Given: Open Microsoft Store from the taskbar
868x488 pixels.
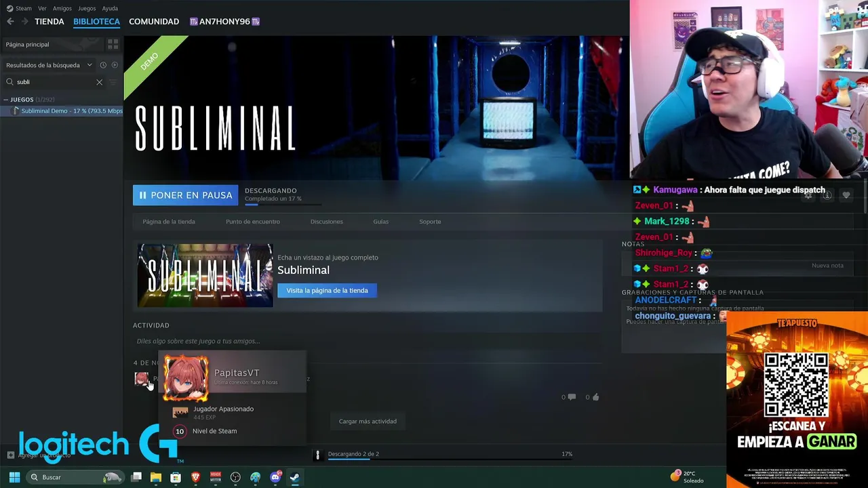Looking at the screenshot, I should tap(176, 477).
